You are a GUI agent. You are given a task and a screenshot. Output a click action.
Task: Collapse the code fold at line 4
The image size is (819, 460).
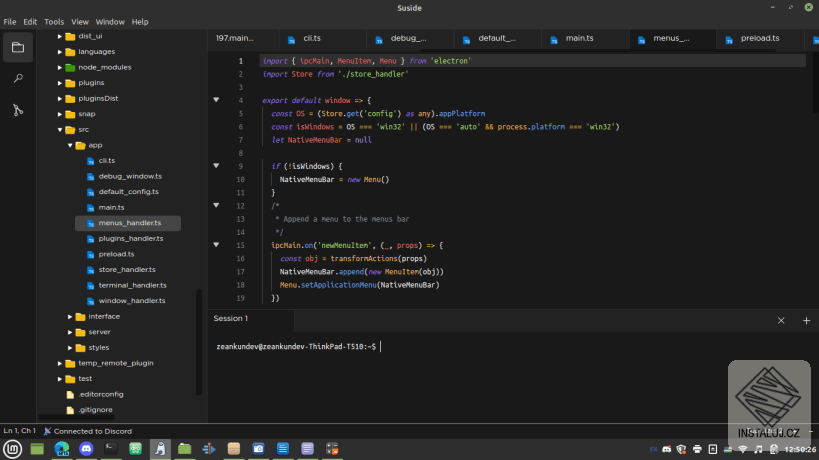[x=216, y=100]
